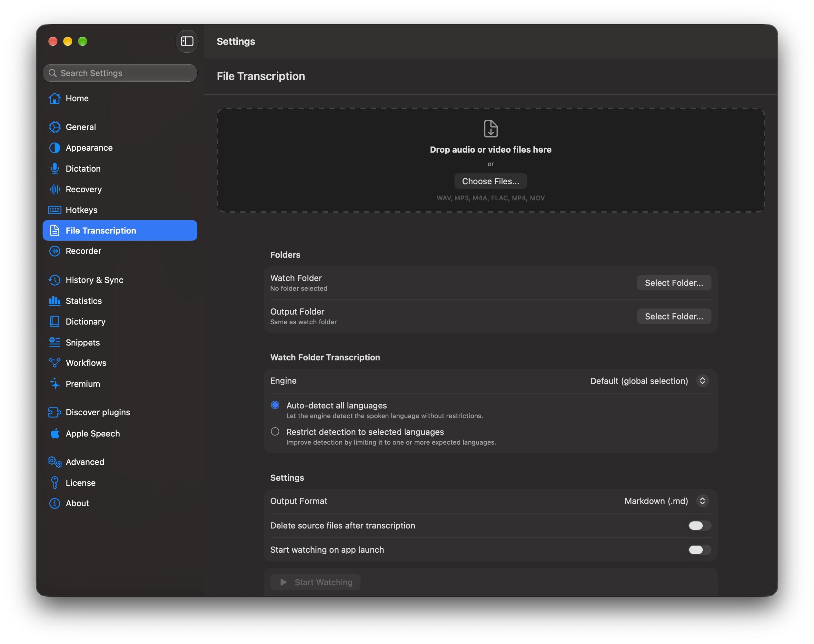Click the Statistics bar chart icon

(55, 301)
